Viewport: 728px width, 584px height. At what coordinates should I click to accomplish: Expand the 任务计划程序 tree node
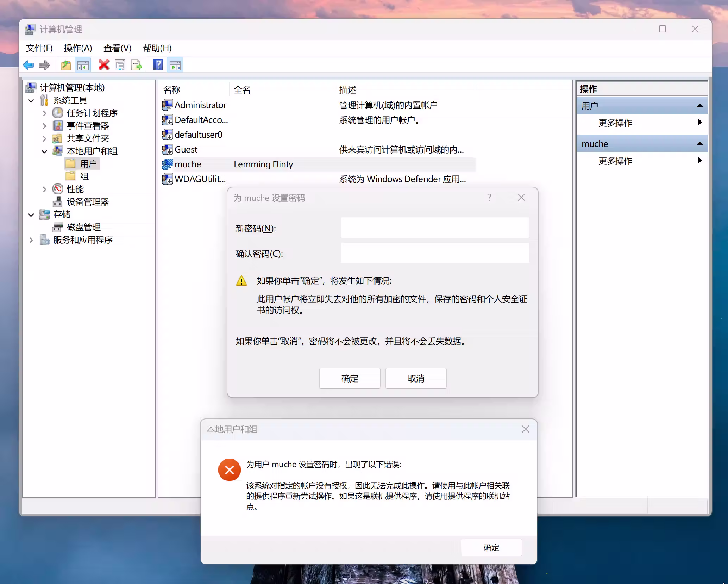44,113
